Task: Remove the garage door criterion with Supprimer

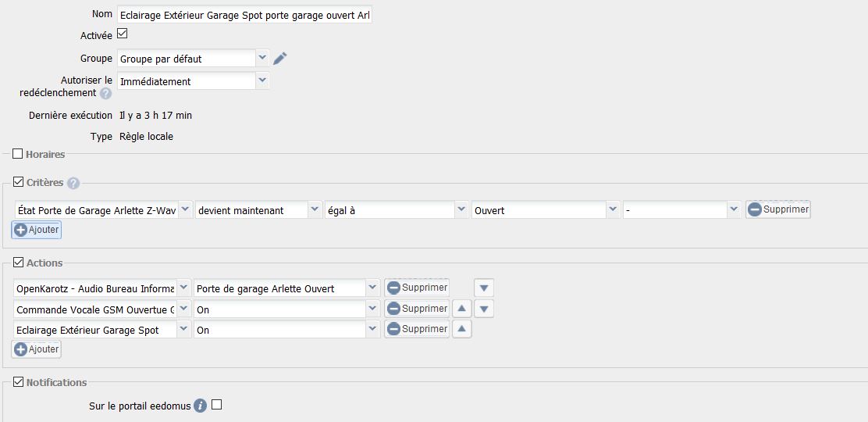Action: coord(778,209)
